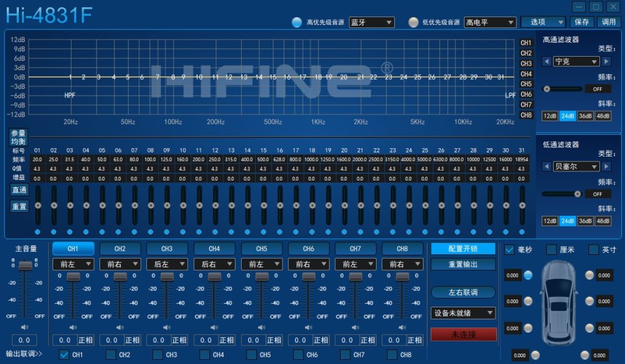Click the 重置输出 reset output button
The image size is (625, 364).
click(463, 264)
